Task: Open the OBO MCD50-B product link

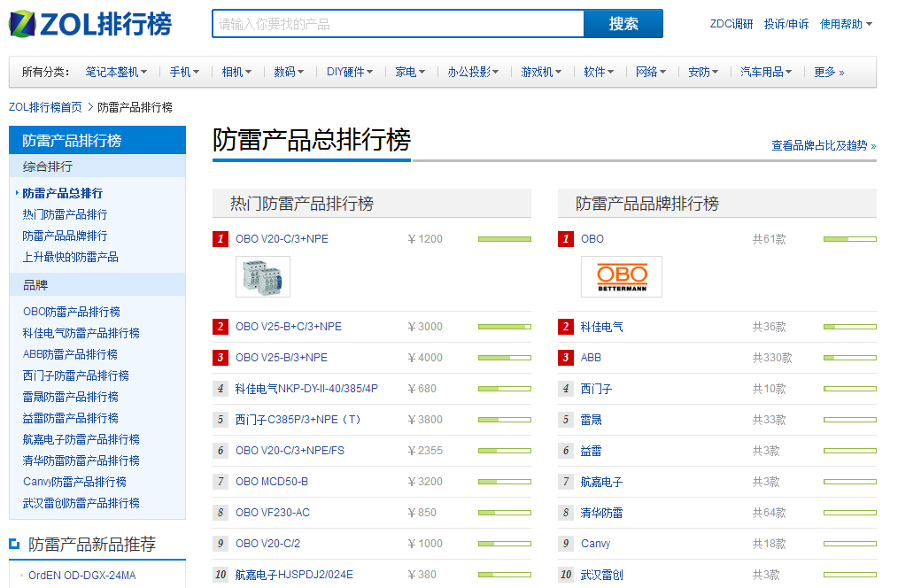Action: tap(272, 482)
